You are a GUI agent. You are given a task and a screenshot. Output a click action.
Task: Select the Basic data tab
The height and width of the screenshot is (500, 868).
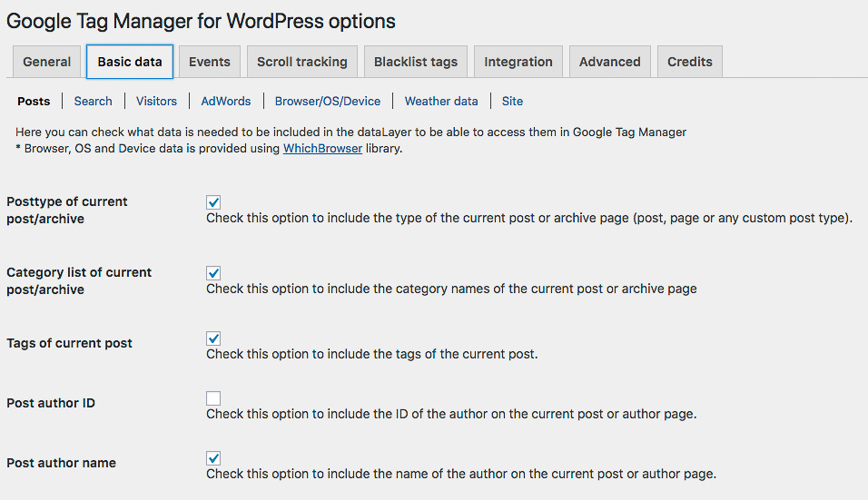[130, 62]
